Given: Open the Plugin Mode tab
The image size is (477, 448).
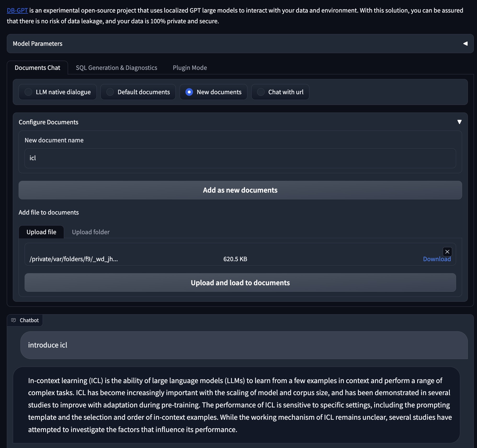Looking at the screenshot, I should 190,68.
